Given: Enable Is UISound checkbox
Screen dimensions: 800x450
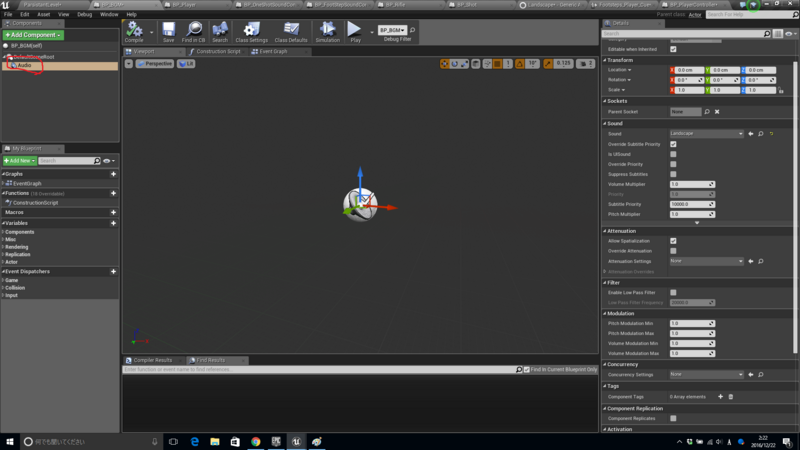Looking at the screenshot, I should 673,154.
